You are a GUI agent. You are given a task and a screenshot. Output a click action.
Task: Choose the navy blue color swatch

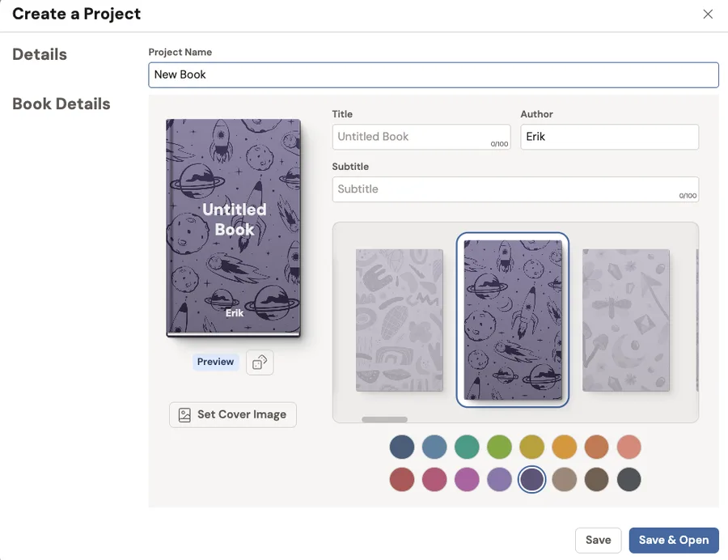pos(402,448)
